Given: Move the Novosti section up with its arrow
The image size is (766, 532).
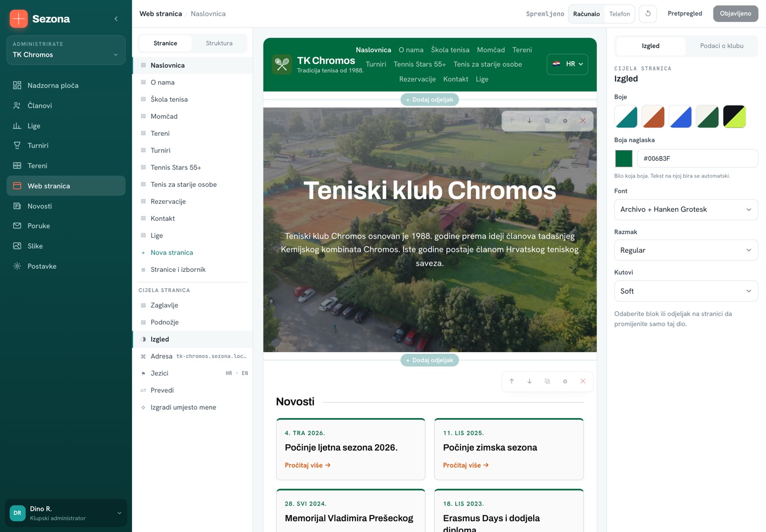Looking at the screenshot, I should pyautogui.click(x=512, y=381).
